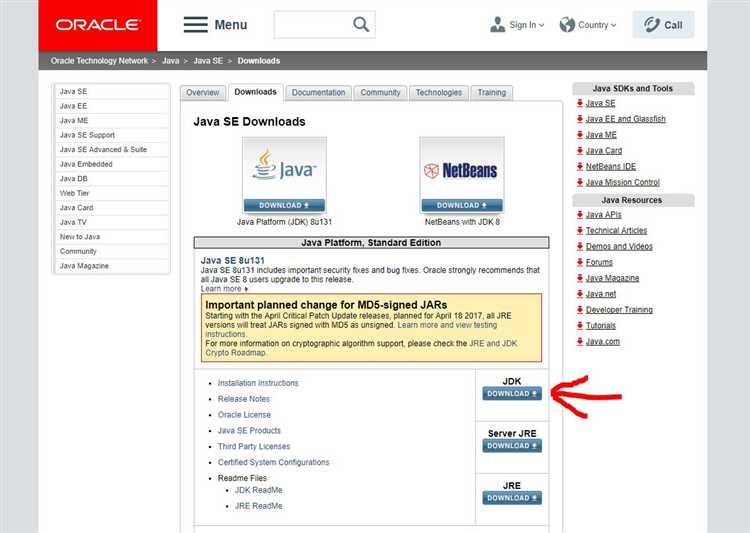Click the NetBeans Download button
The height and width of the screenshot is (533, 750).
pyautogui.click(x=462, y=205)
